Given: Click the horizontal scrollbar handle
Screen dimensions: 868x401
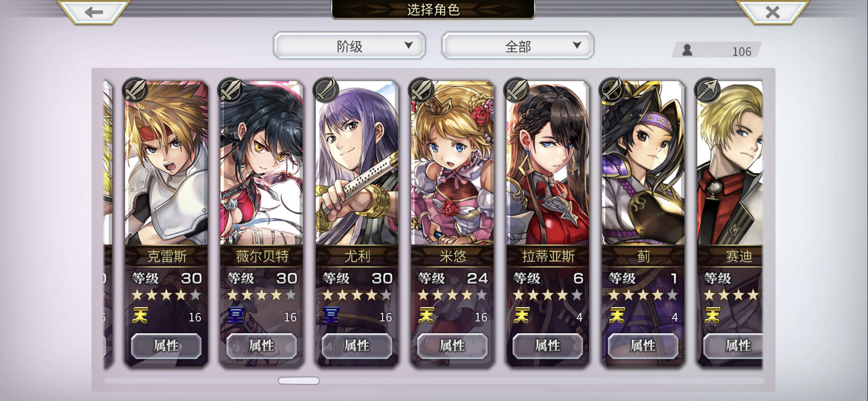Looking at the screenshot, I should (x=299, y=381).
